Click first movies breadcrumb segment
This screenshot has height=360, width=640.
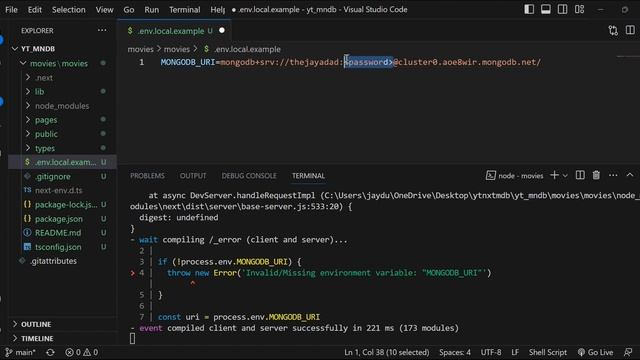(x=140, y=49)
